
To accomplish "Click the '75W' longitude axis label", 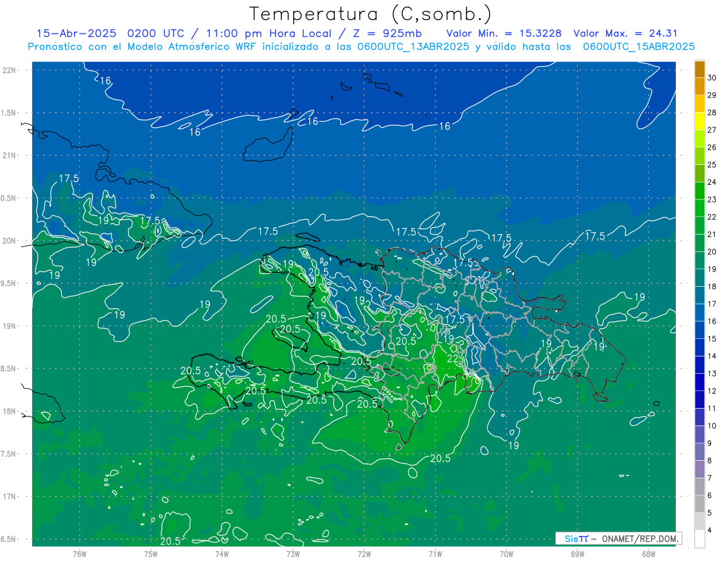I will [150, 554].
